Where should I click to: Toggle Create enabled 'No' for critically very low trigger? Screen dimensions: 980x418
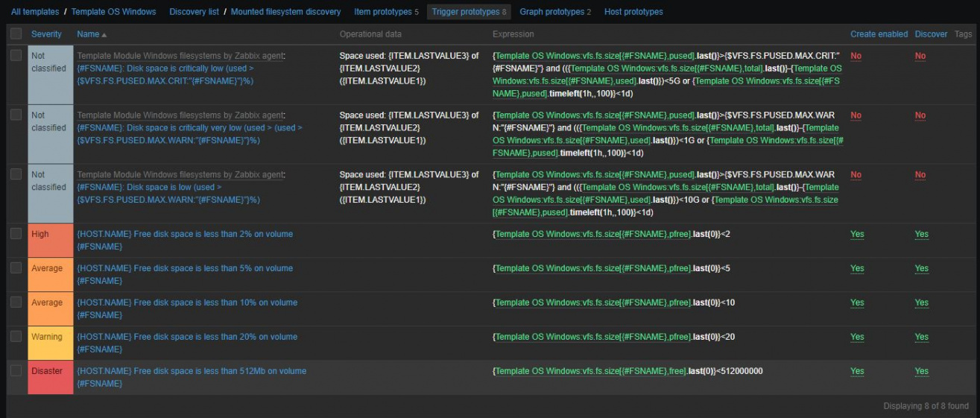856,115
